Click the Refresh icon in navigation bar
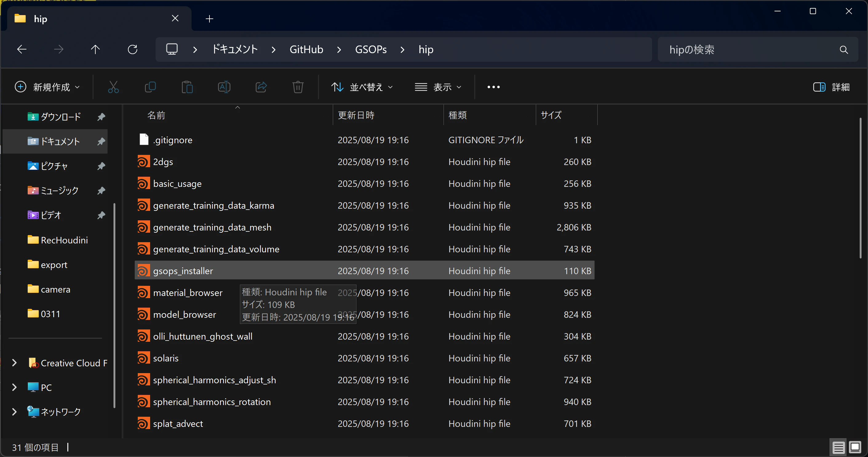 pos(133,49)
